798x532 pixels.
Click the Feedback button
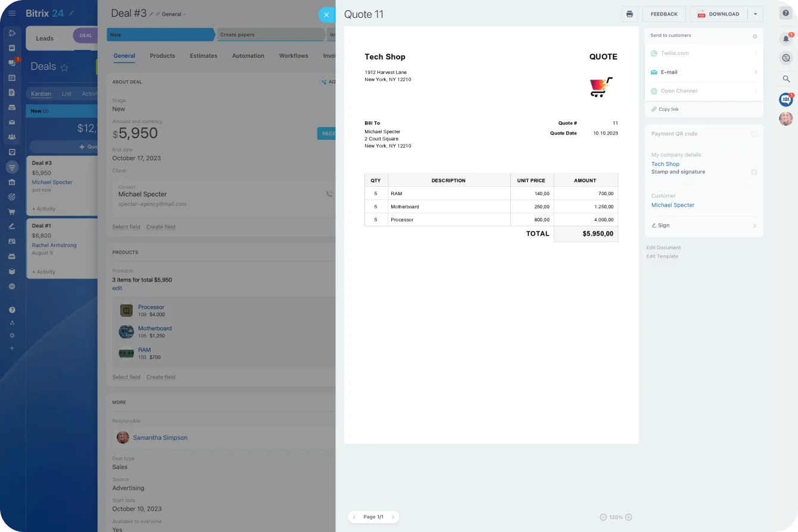663,14
